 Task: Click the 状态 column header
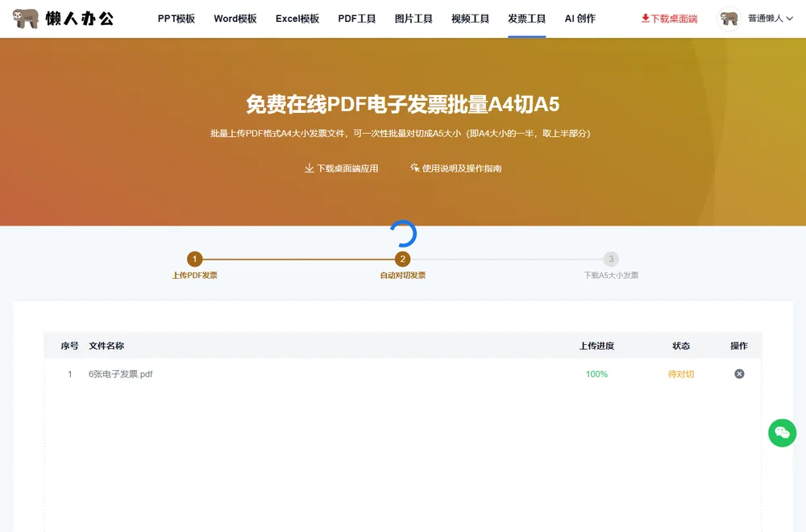click(x=680, y=346)
